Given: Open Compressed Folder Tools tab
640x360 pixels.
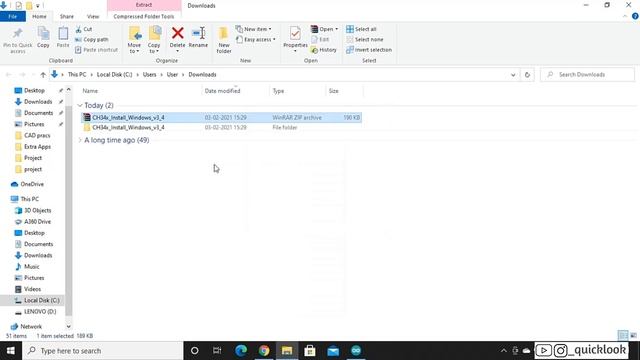Looking at the screenshot, I should click(144, 16).
